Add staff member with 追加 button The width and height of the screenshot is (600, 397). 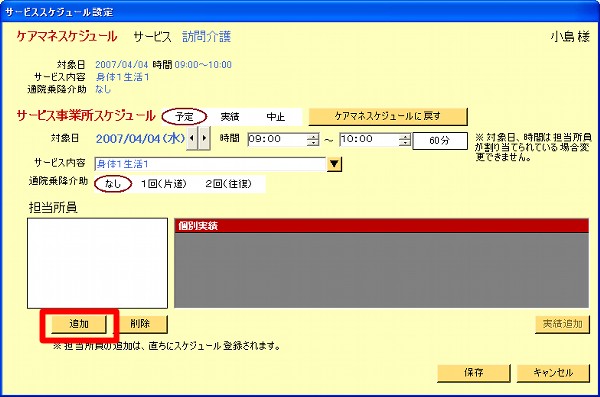[x=79, y=324]
